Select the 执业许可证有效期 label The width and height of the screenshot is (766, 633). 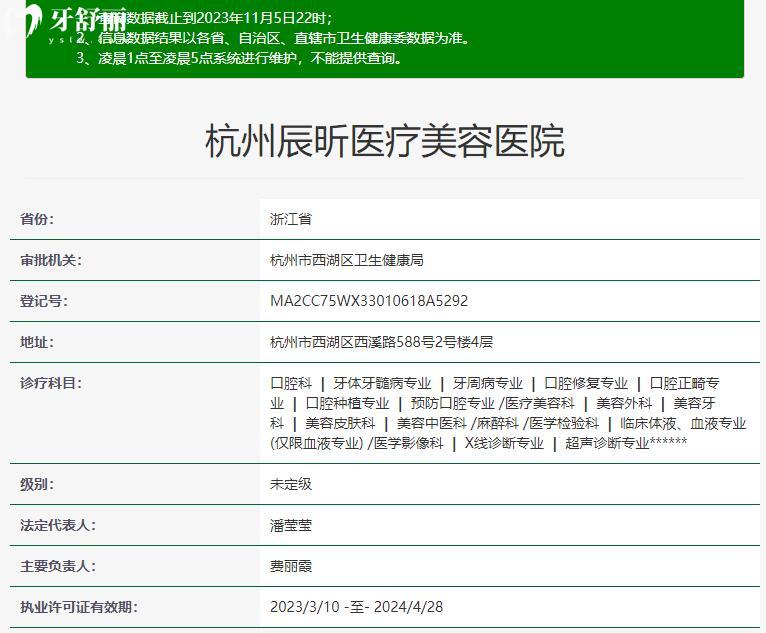click(x=79, y=607)
